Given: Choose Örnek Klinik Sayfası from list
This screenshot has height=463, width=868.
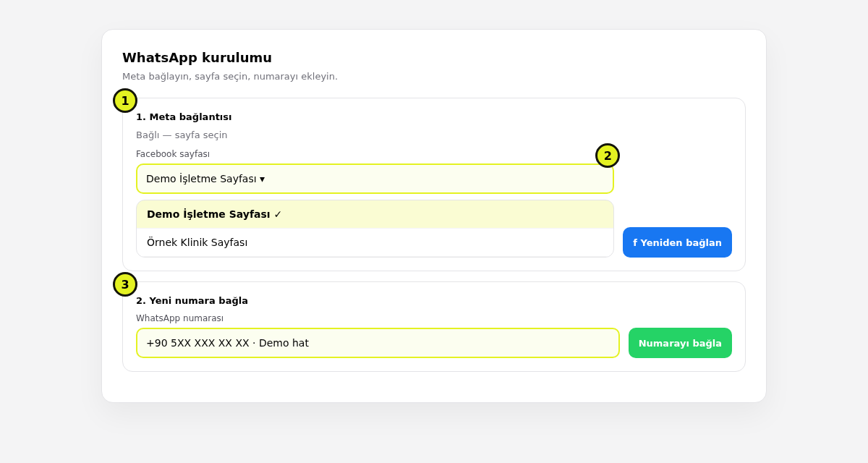Looking at the screenshot, I should (375, 242).
